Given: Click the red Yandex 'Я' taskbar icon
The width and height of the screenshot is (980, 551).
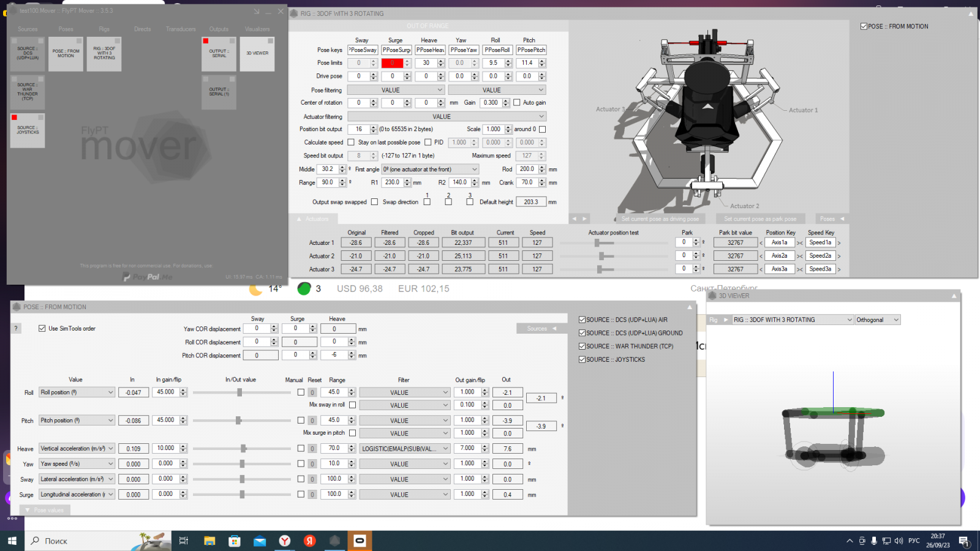Looking at the screenshot, I should point(309,541).
